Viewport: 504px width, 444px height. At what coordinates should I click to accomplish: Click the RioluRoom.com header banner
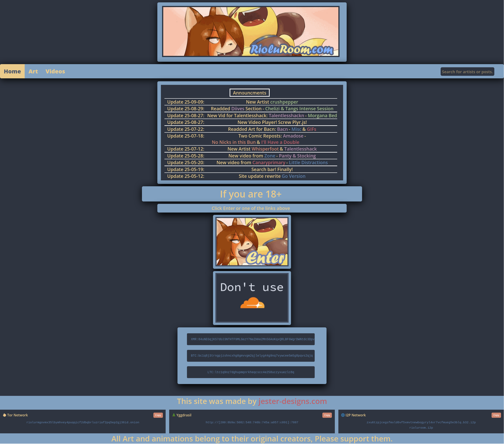[251, 32]
